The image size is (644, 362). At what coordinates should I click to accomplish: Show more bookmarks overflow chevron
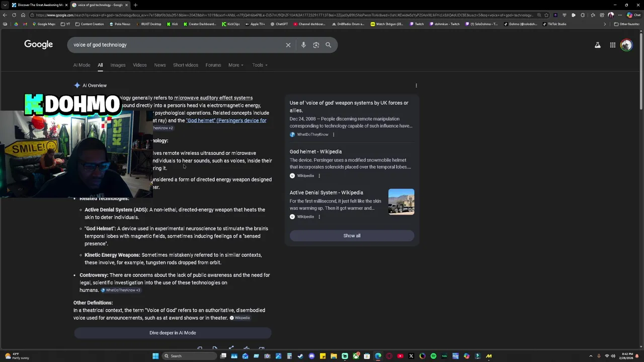click(x=605, y=24)
